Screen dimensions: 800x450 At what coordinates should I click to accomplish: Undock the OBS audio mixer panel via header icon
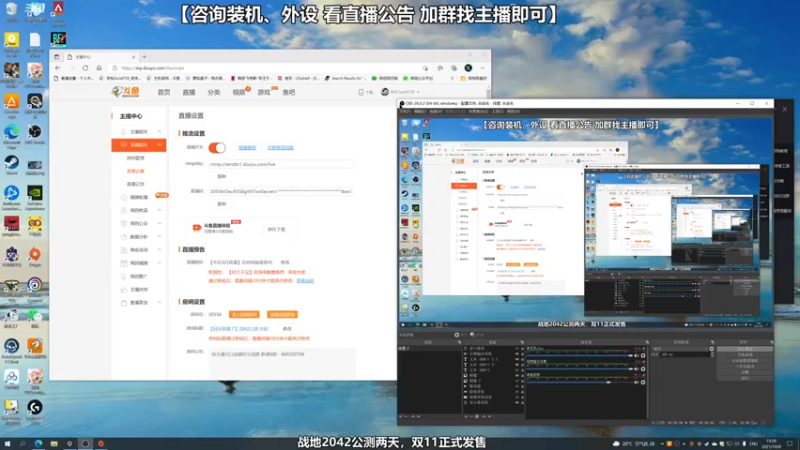647,342
